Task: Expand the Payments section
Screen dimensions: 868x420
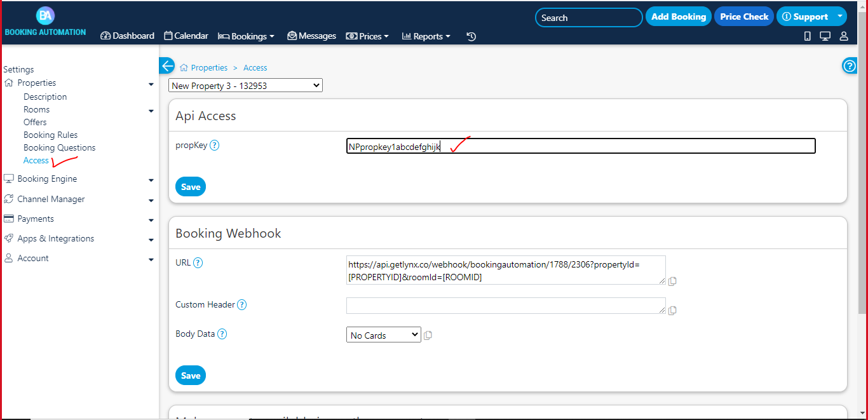Action: 151,220
